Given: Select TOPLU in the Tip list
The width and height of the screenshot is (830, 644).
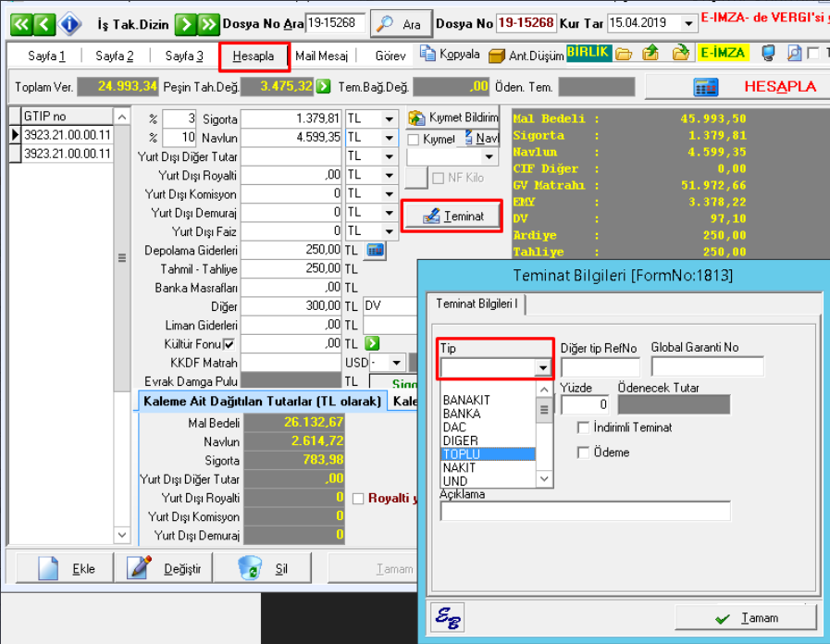Looking at the screenshot, I should [x=488, y=454].
